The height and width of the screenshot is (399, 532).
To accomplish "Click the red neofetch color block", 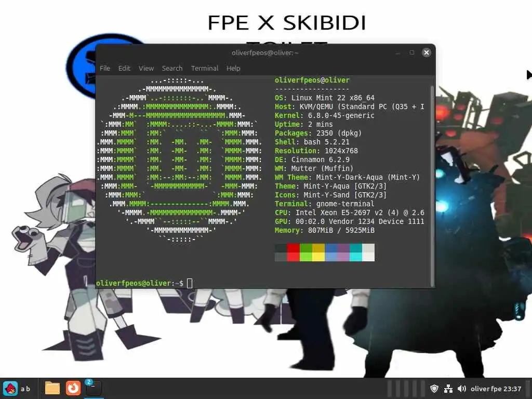I will [293, 252].
